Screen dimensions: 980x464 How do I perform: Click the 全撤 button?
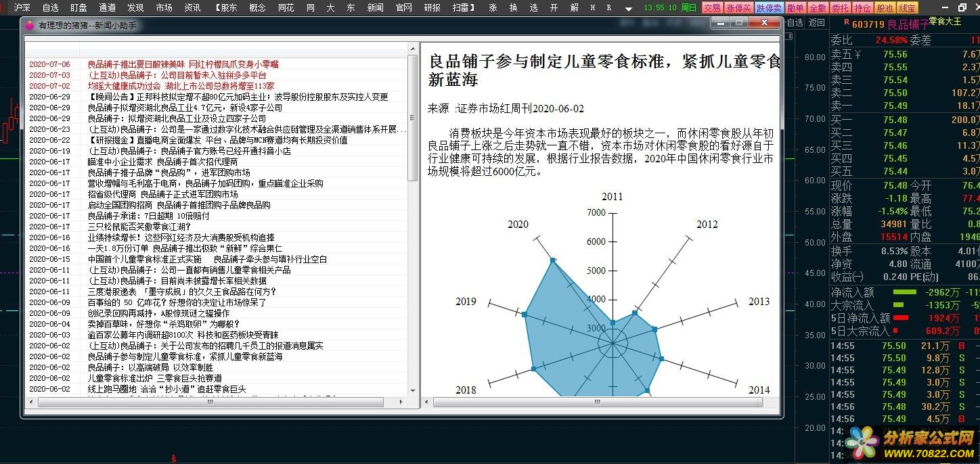[817, 8]
